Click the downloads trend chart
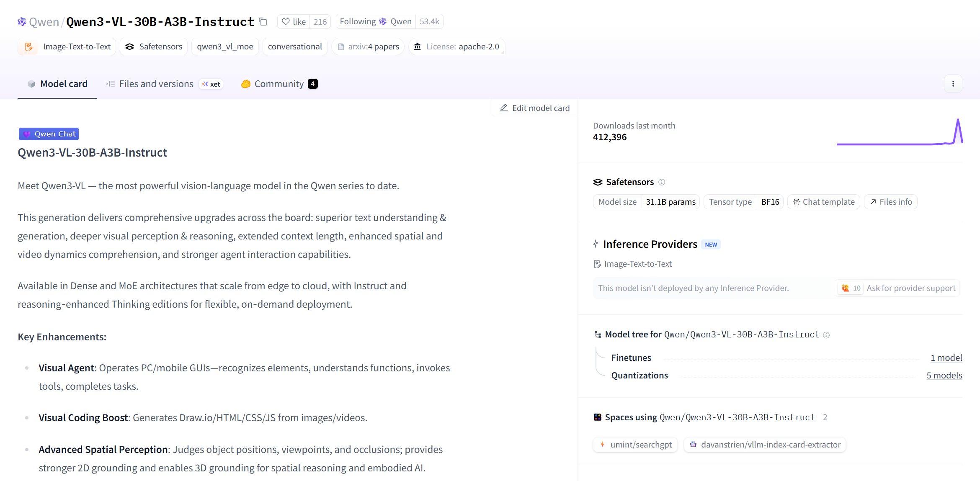Image resolution: width=980 pixels, height=481 pixels. point(900,133)
